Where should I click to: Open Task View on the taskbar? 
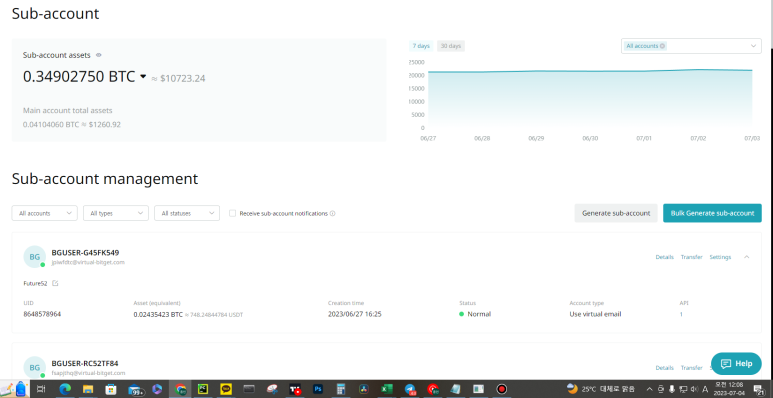click(x=41, y=389)
